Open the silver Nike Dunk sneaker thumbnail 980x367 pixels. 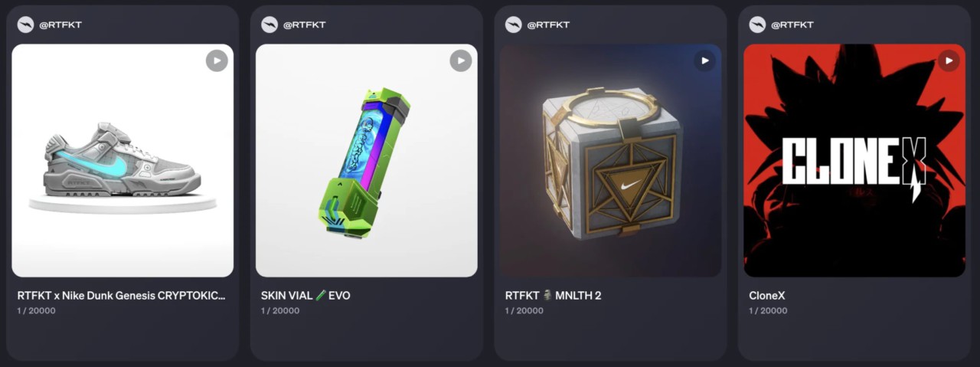click(122, 160)
